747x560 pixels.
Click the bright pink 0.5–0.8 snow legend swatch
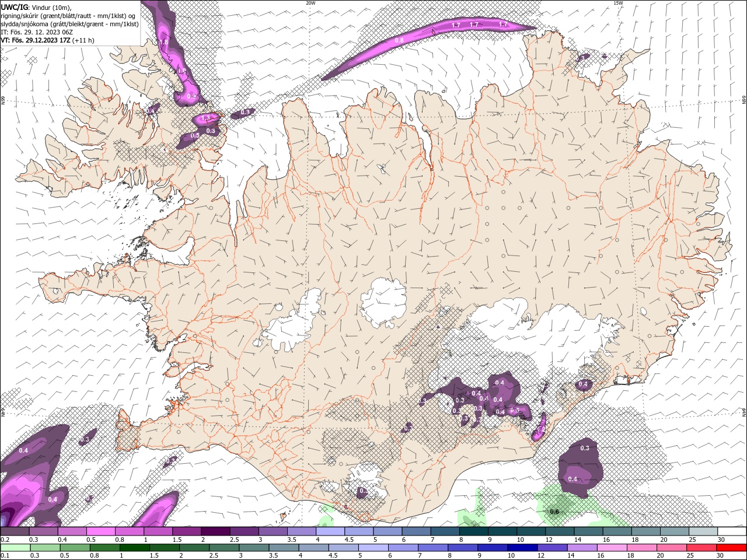point(101,531)
